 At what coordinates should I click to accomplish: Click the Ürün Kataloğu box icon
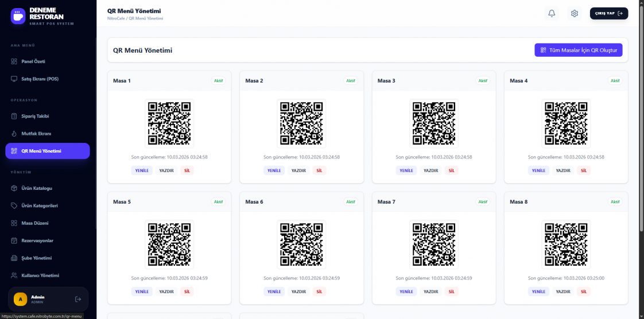(14, 188)
